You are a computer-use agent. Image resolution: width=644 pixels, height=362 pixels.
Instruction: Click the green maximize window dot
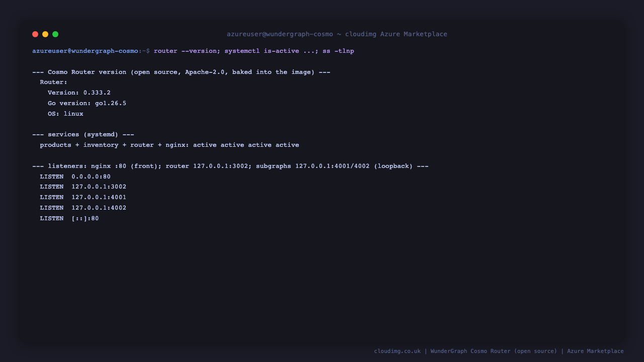tap(55, 34)
